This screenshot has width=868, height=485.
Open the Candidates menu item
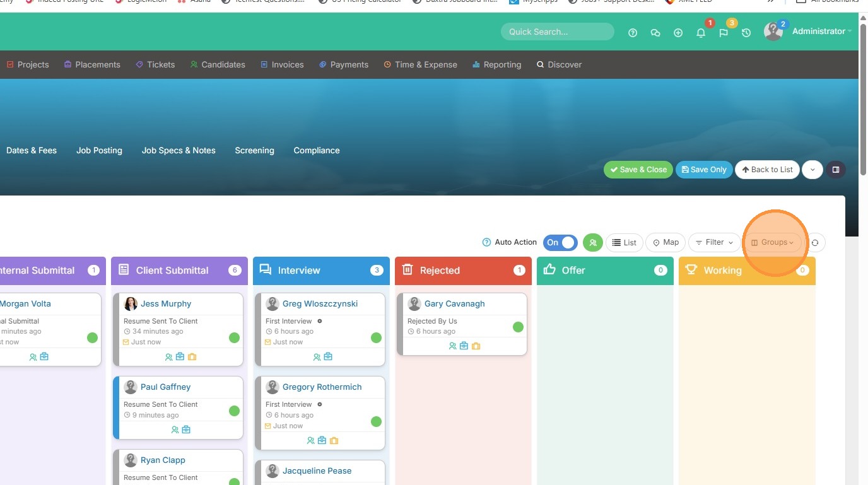218,64
